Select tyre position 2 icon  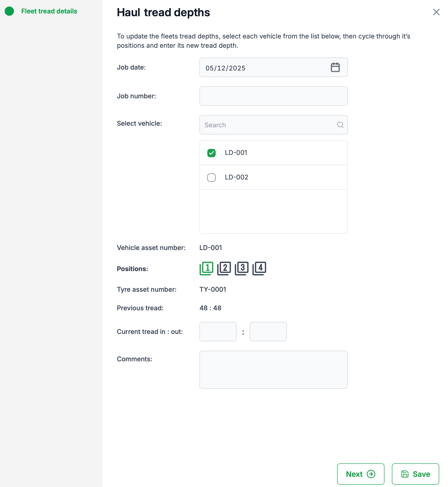224,268
